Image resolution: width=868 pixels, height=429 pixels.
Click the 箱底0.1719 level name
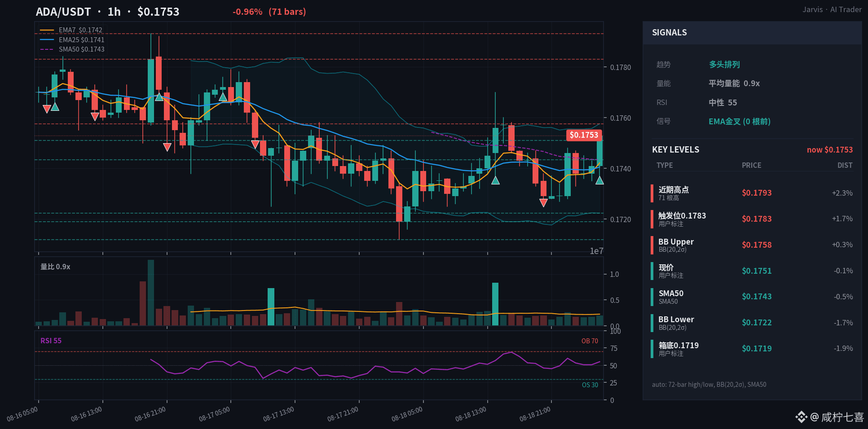pyautogui.click(x=679, y=345)
